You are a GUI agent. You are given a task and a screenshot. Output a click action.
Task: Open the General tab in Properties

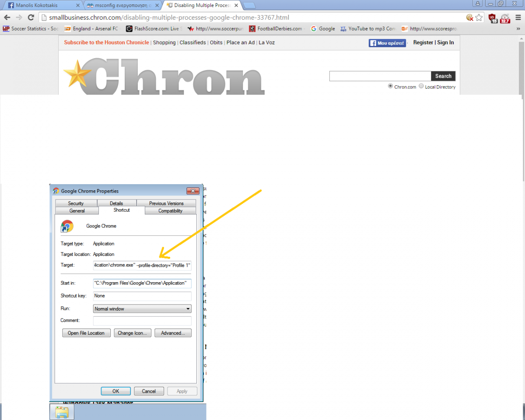tap(77, 211)
